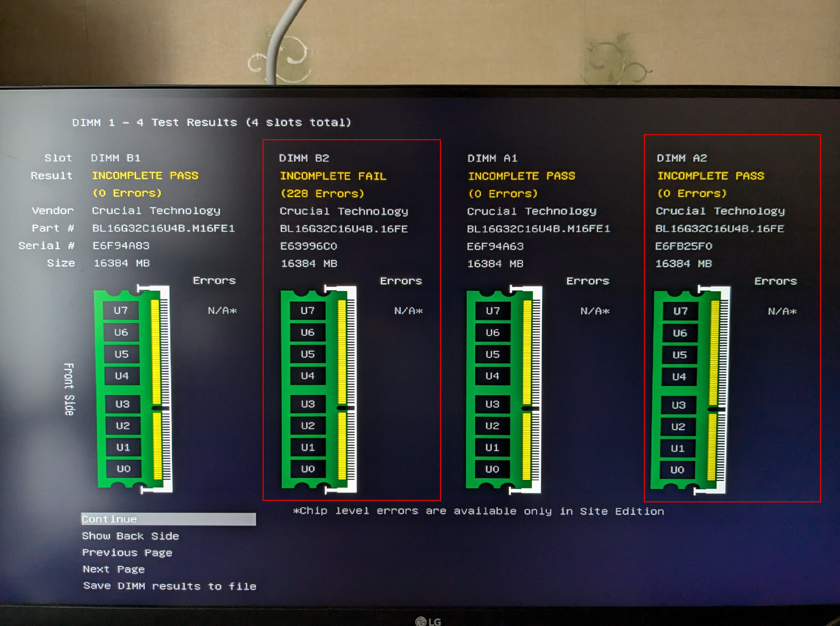Click U6 chip on DIMM A1
The height and width of the screenshot is (626, 840).
[492, 333]
